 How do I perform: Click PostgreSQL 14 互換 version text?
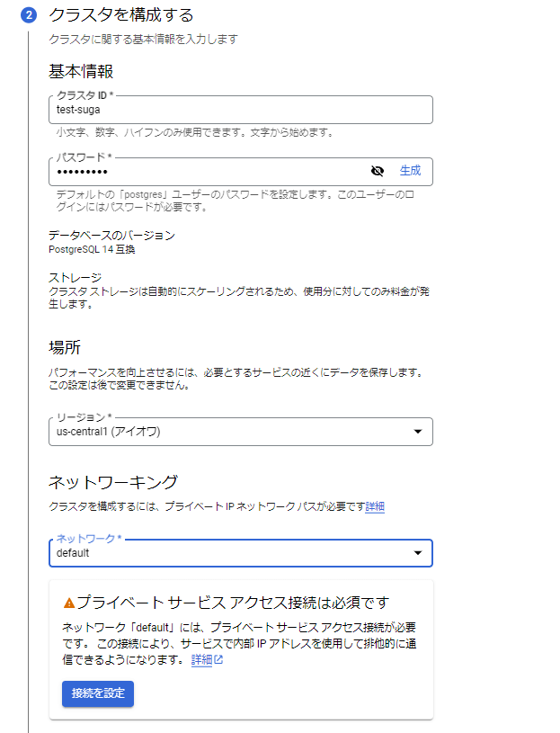click(92, 249)
